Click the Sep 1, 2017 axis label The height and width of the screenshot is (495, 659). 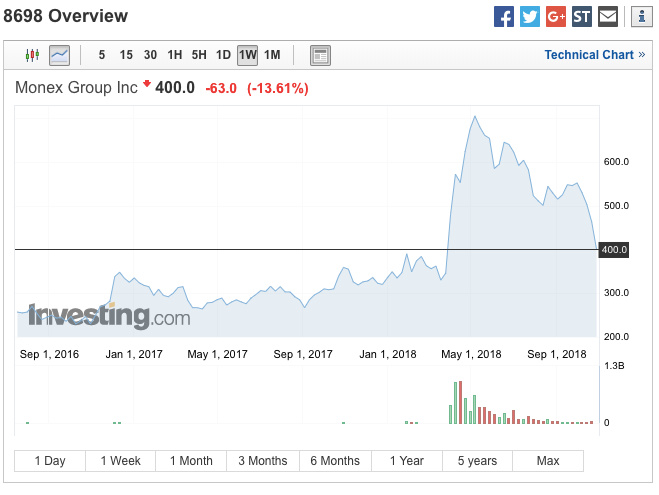click(x=303, y=354)
